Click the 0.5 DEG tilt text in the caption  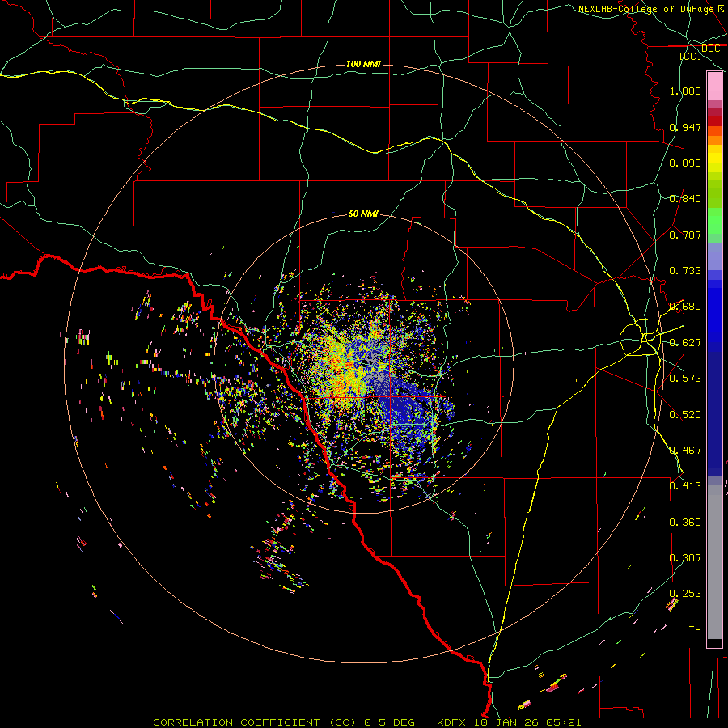(x=389, y=722)
